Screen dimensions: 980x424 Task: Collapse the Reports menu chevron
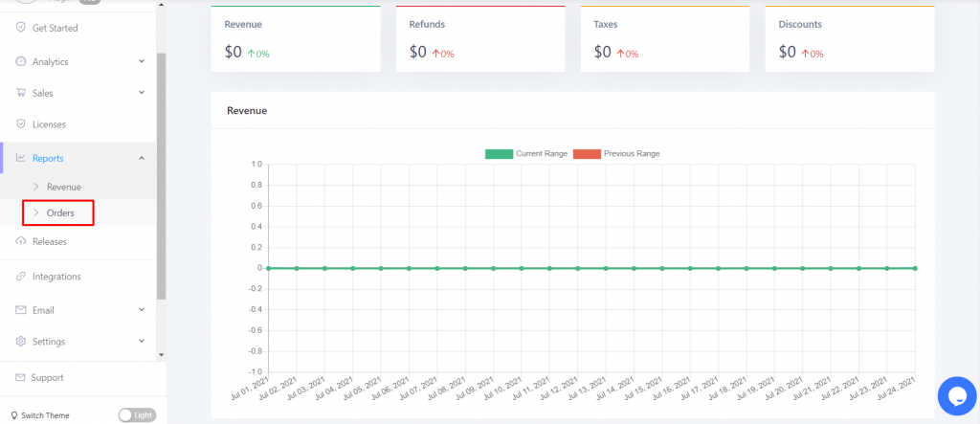(x=142, y=158)
